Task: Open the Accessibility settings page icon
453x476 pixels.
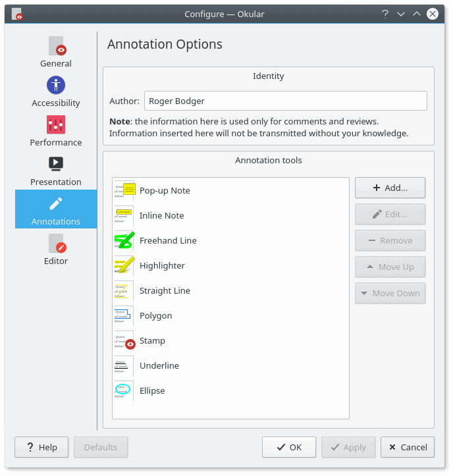Action: [x=56, y=85]
